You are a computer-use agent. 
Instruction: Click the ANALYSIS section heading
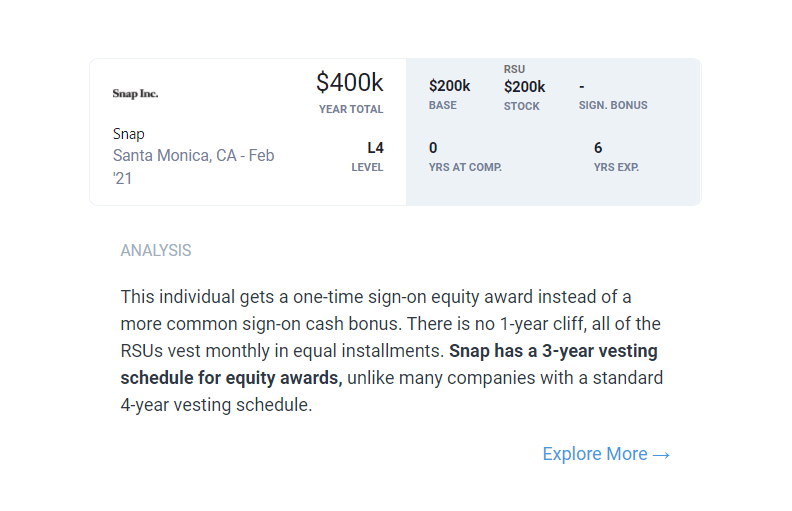[156, 251]
